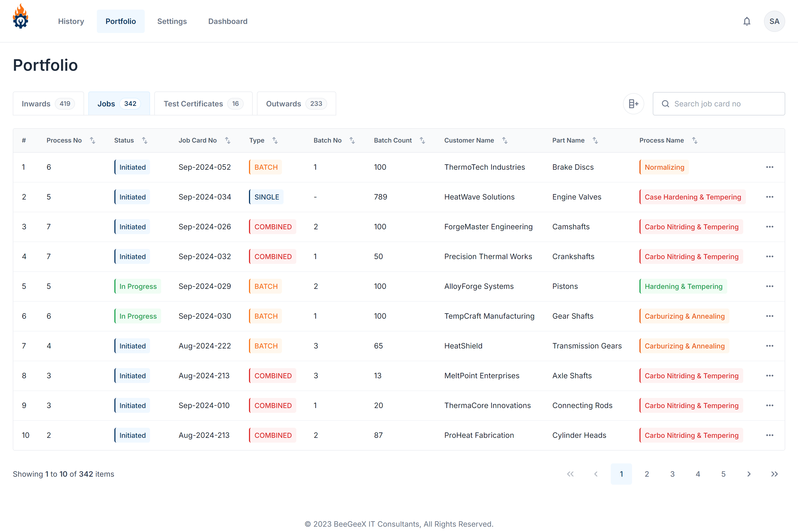Click COMBINED badge for Camshafts row
This screenshot has height=532, width=798.
[273, 227]
